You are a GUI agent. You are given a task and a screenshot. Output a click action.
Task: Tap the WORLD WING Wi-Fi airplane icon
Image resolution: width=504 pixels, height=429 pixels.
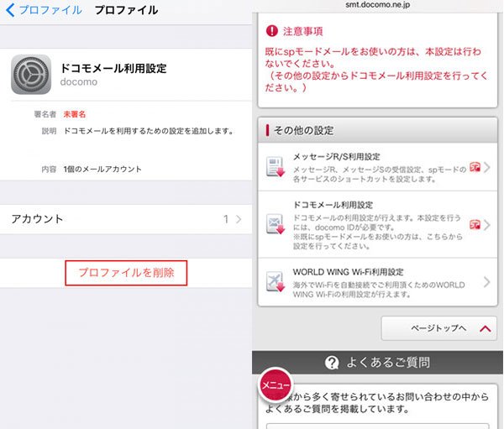(x=276, y=281)
